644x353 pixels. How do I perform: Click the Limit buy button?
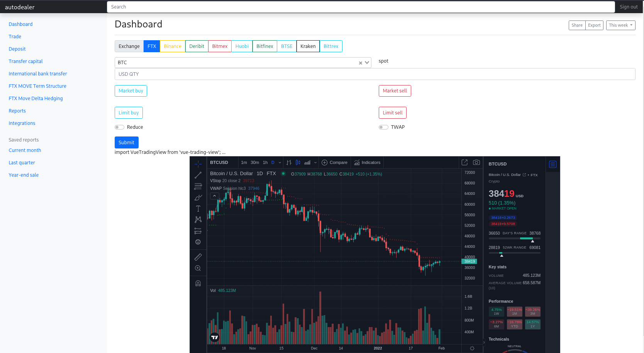(x=129, y=113)
